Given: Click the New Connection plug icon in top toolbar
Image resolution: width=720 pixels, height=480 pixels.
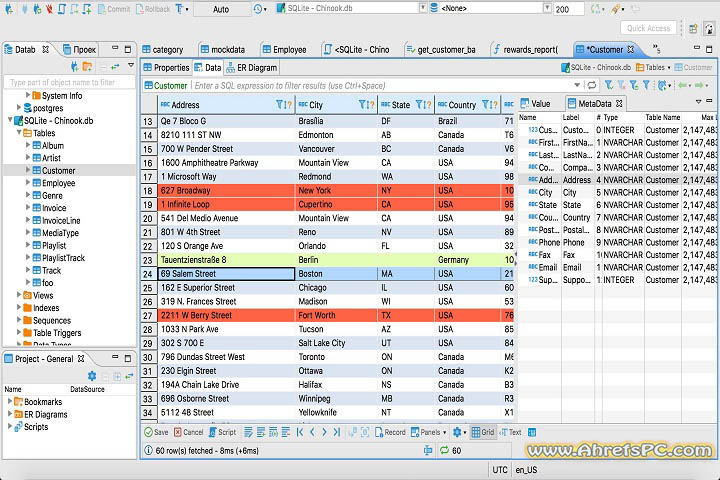Looking at the screenshot, I should pyautogui.click(x=9, y=9).
